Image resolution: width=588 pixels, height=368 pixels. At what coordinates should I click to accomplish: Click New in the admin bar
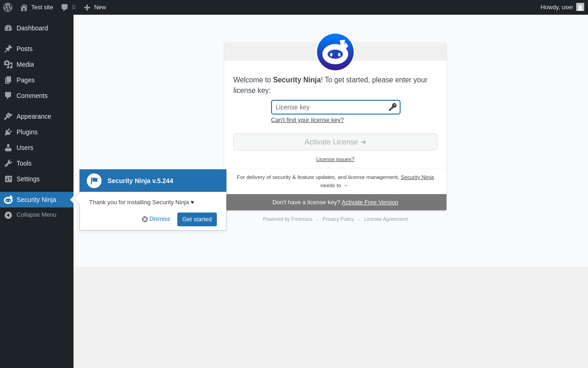tap(100, 7)
